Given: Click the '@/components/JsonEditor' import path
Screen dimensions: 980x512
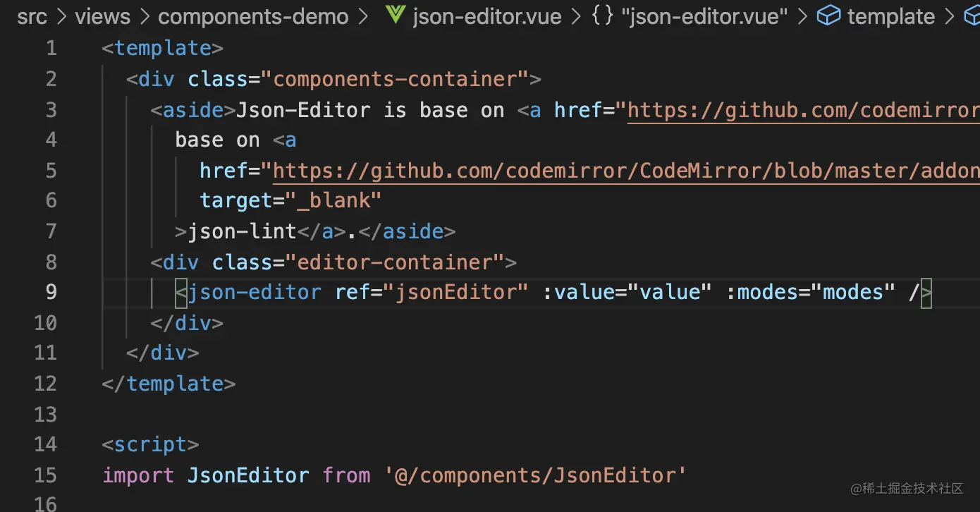Looking at the screenshot, I should tap(536, 475).
